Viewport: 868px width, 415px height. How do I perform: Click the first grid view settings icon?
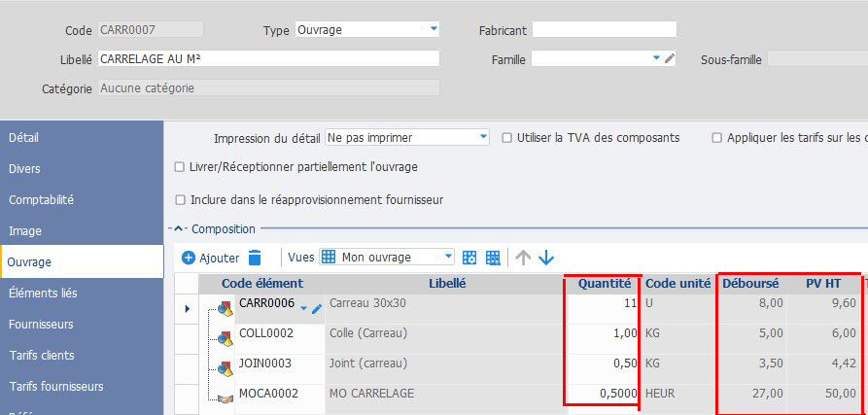(470, 258)
